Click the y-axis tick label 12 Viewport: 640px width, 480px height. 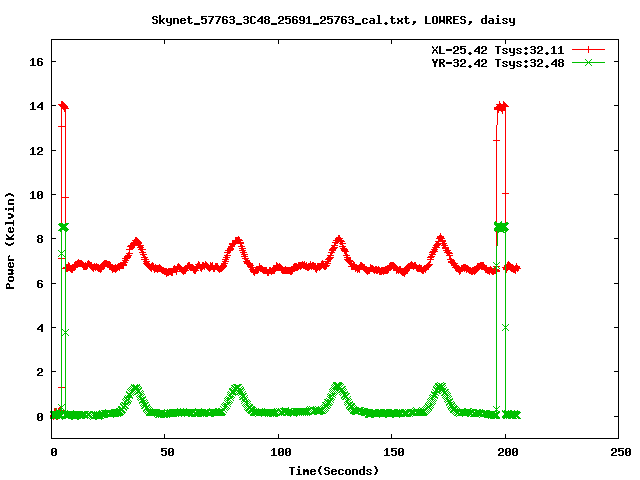click(36, 151)
